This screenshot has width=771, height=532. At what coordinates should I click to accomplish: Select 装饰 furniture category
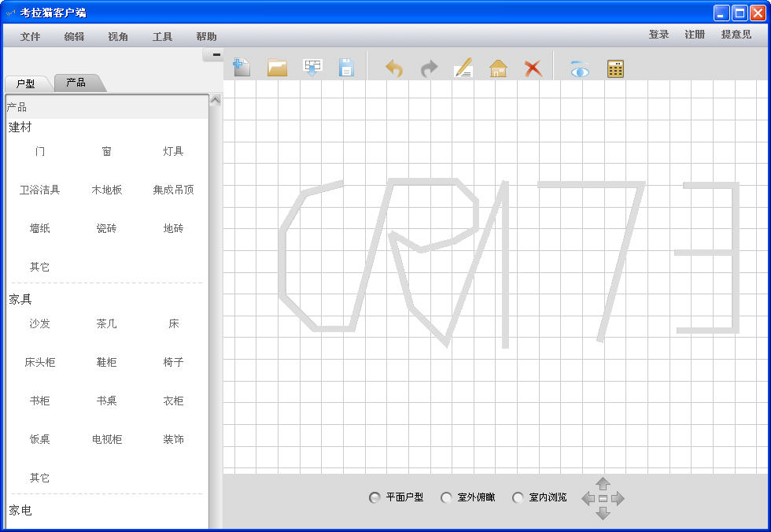tap(173, 439)
